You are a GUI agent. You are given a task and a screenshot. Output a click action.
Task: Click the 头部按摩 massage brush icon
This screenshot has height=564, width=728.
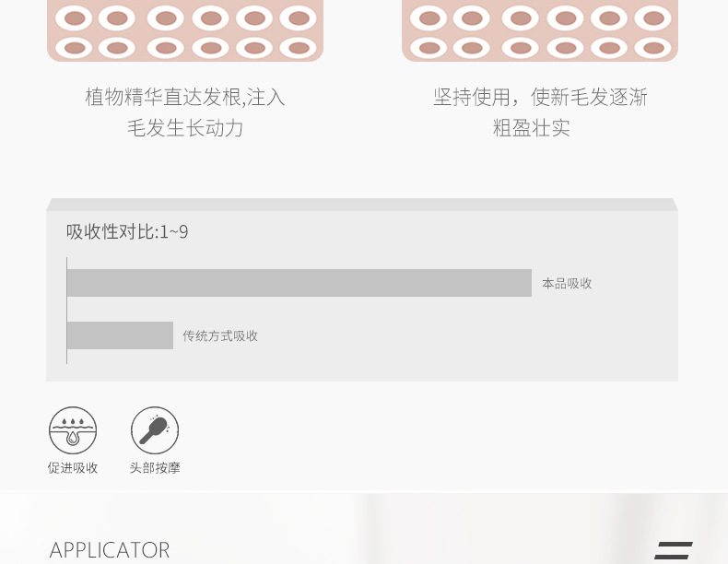tap(155, 430)
